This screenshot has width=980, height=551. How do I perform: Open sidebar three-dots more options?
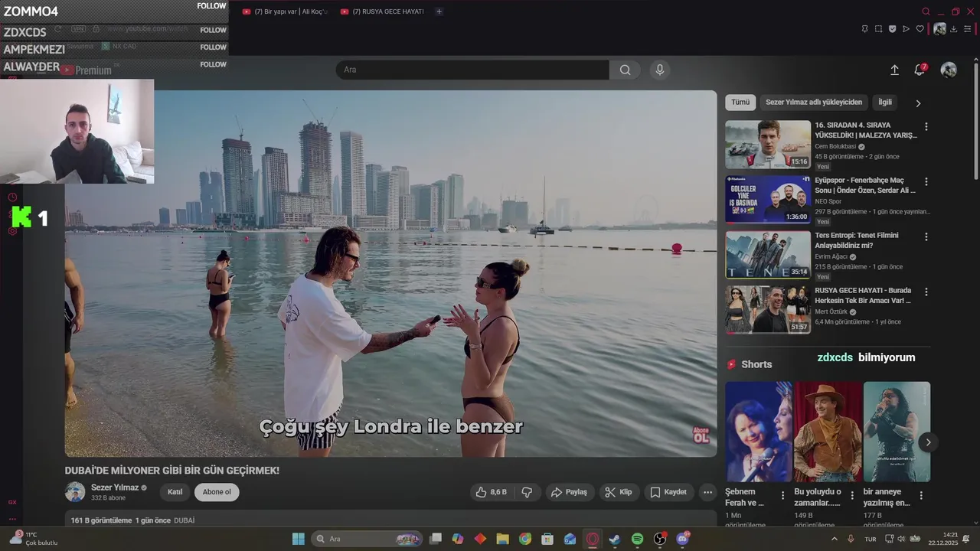click(12, 519)
